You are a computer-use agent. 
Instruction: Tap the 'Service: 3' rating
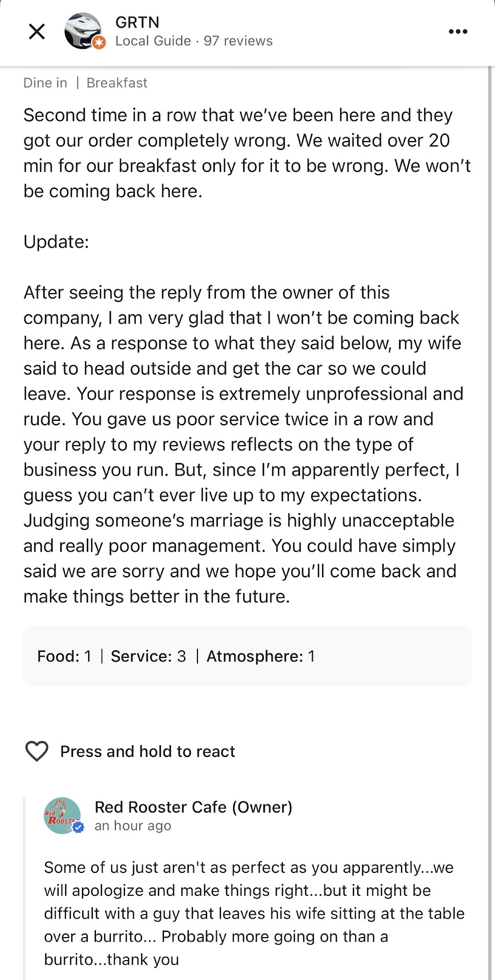click(148, 656)
